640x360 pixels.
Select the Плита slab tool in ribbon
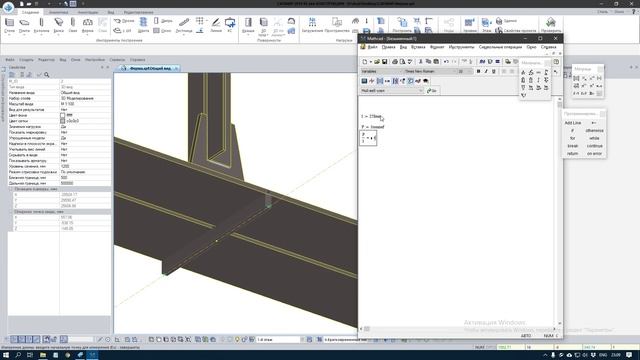pyautogui.click(x=24, y=25)
